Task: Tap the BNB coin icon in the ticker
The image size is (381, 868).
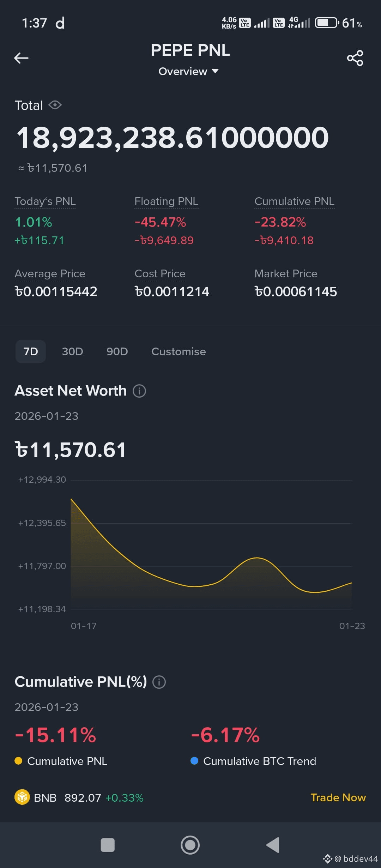Action: (22, 797)
